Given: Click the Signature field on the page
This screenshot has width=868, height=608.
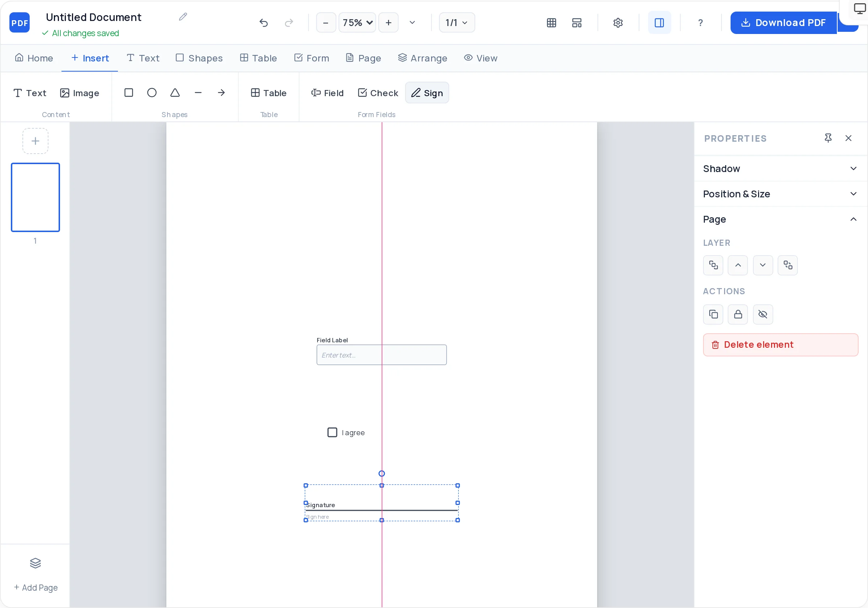Looking at the screenshot, I should (382, 502).
